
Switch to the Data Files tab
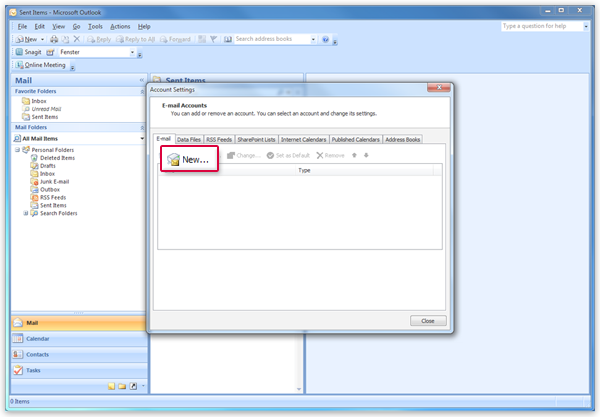point(189,140)
